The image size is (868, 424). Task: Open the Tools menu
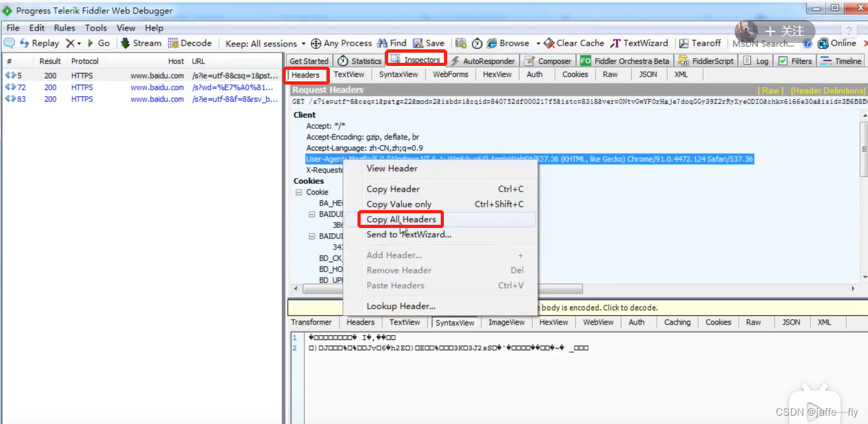point(96,28)
